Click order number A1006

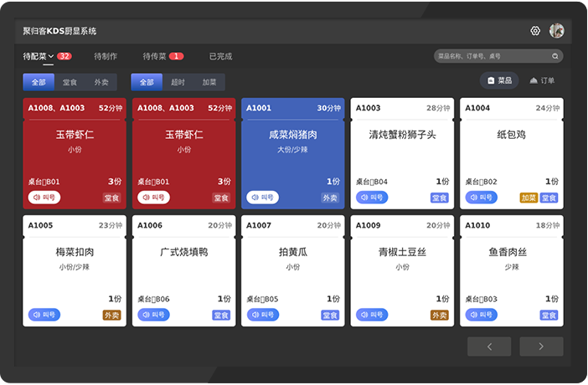[x=150, y=225]
